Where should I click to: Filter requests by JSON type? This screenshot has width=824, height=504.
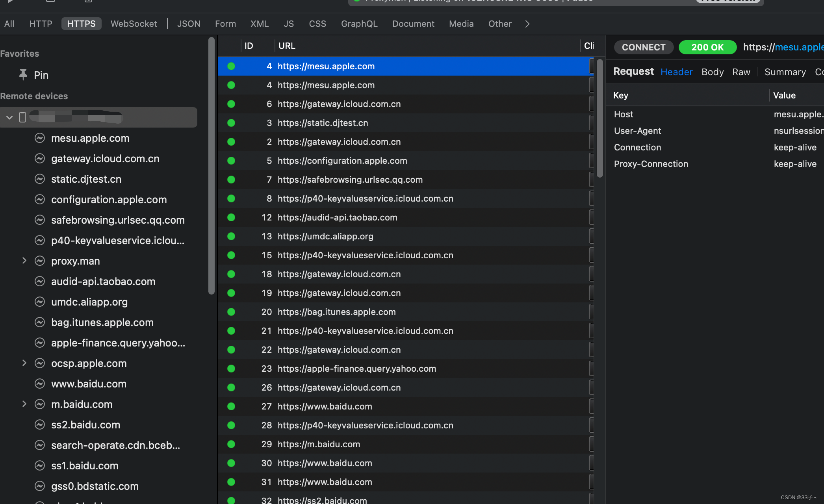(x=189, y=24)
